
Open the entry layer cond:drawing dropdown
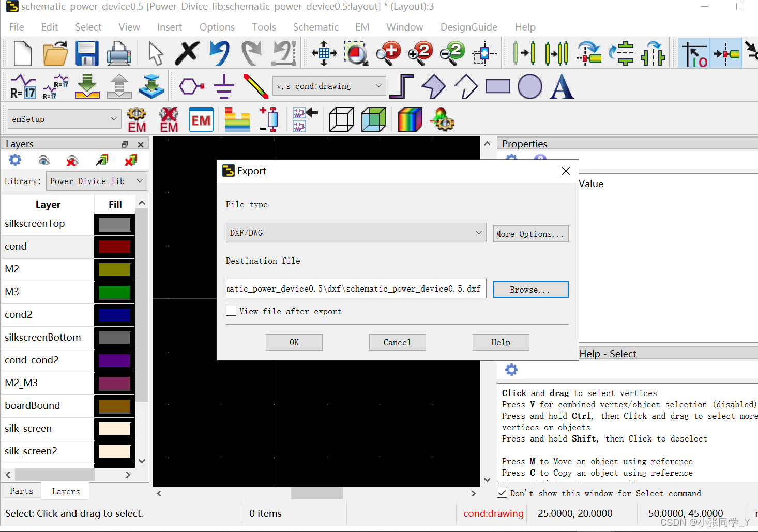click(329, 86)
